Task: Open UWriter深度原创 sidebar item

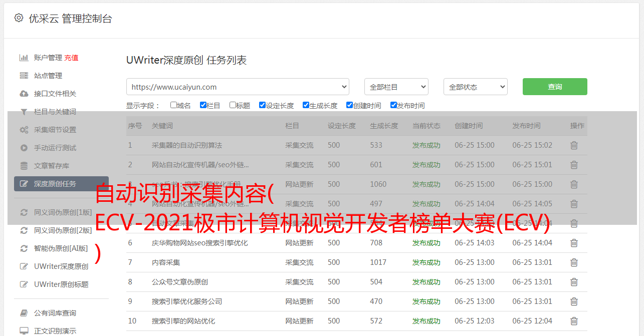Action: [x=61, y=266]
